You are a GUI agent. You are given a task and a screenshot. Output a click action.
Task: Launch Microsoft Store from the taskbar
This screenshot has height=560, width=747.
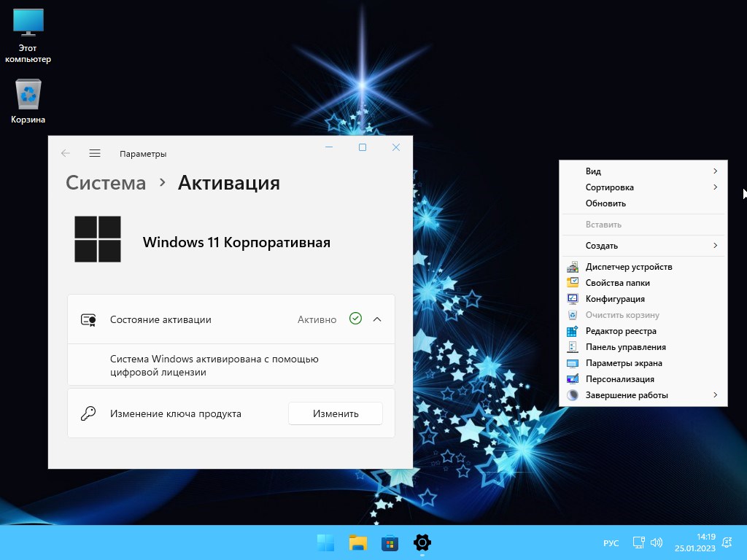390,542
